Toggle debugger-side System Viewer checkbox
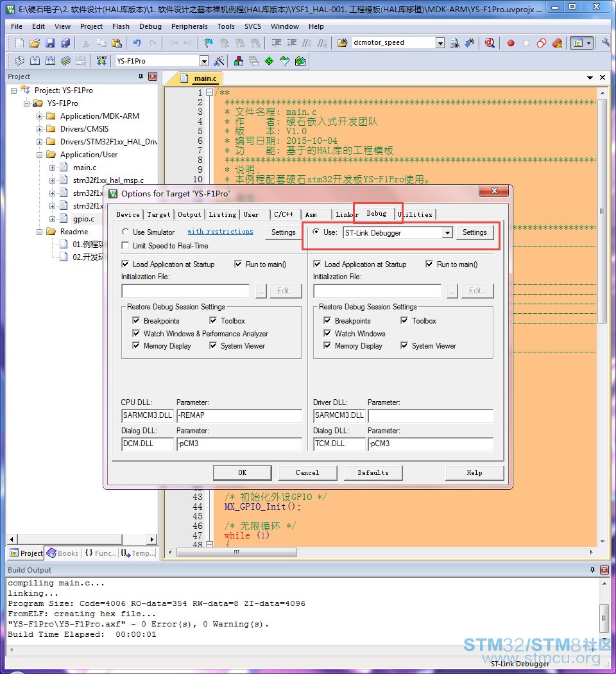This screenshot has height=674, width=616. pyautogui.click(x=404, y=345)
